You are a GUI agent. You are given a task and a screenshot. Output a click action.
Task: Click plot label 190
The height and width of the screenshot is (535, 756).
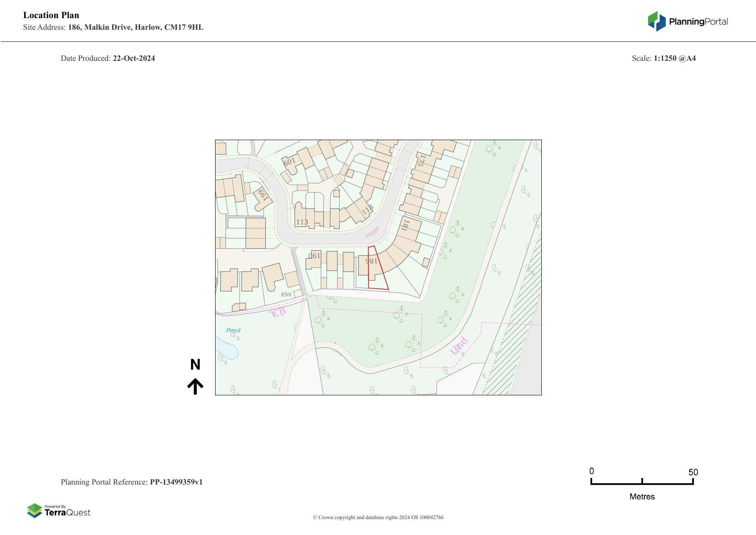tap(314, 256)
